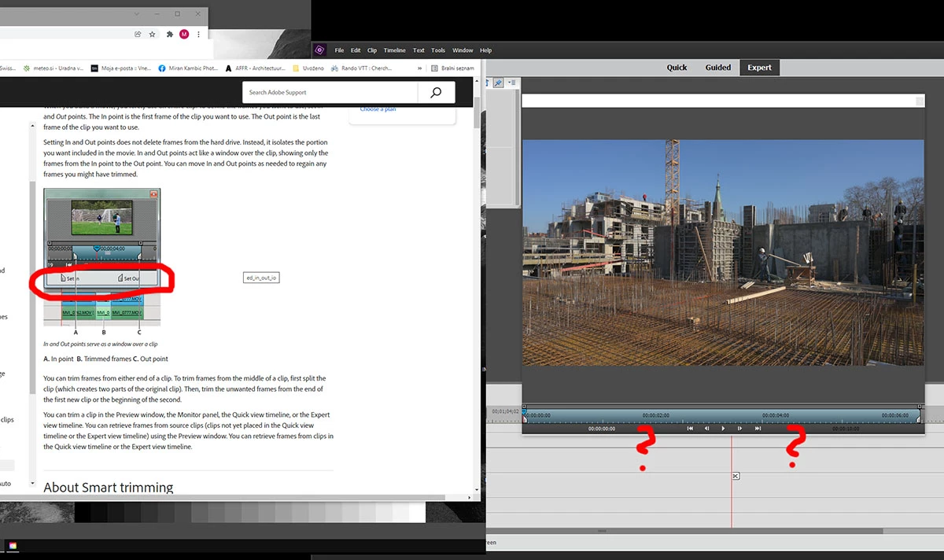Toggle the pin icon in project panel
Image resolution: width=944 pixels, height=560 pixels.
[499, 83]
